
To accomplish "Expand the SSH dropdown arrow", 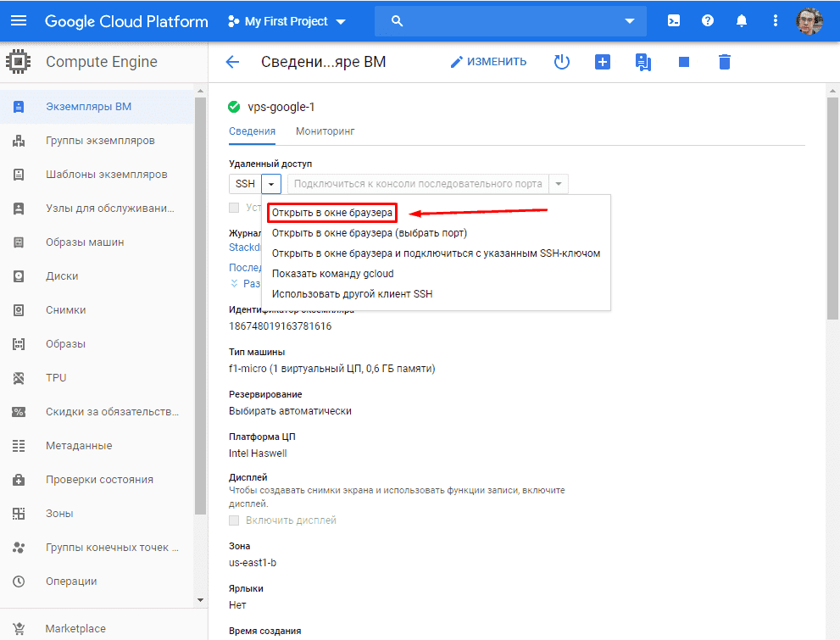I will (x=270, y=184).
